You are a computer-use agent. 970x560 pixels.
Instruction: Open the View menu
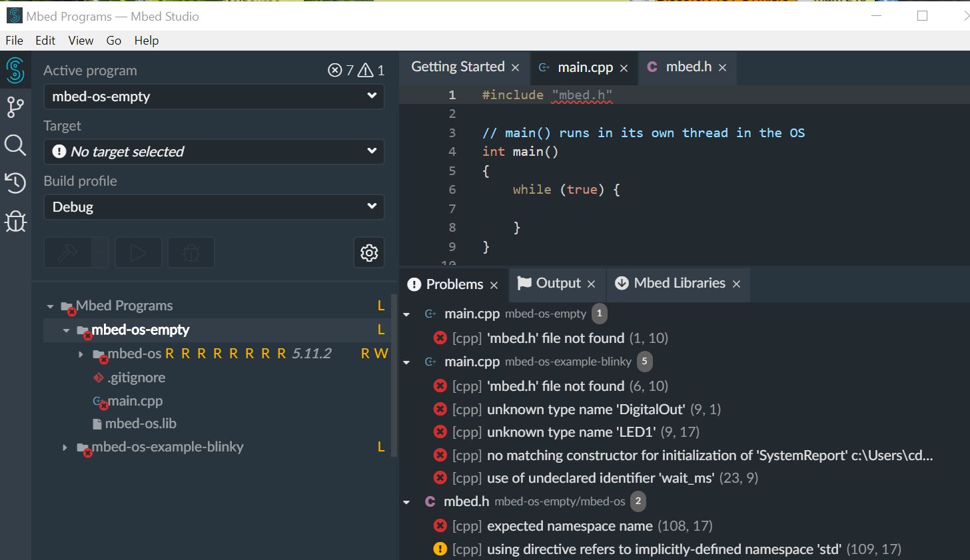[81, 41]
